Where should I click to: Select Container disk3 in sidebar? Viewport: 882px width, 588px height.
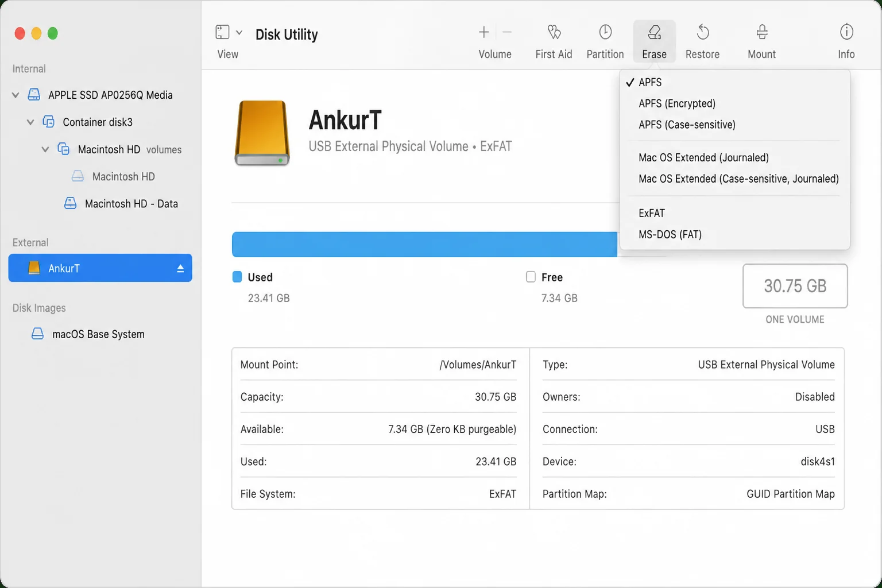point(98,122)
